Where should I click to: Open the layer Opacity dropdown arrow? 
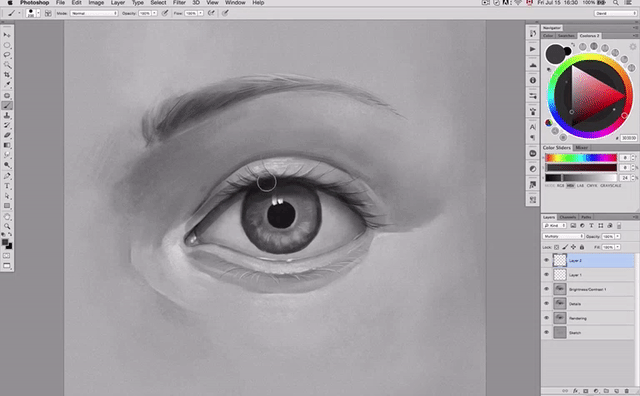(618, 236)
